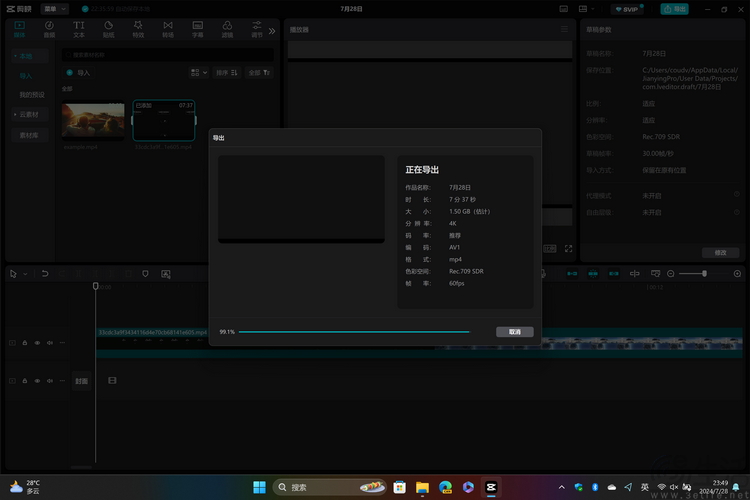This screenshot has width=750, height=500.
Task: Zoom out timeline with minus icon
Action: pos(671,274)
